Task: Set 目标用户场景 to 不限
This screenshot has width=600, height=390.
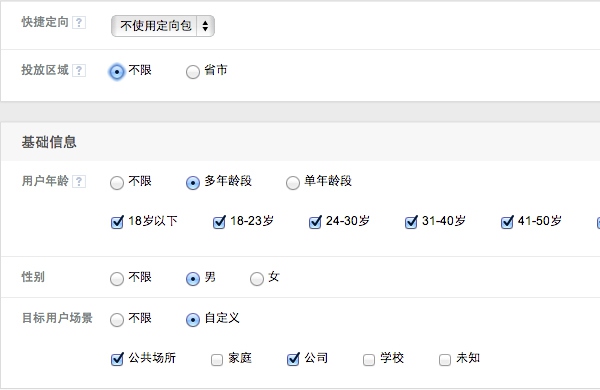Action: coord(117,320)
